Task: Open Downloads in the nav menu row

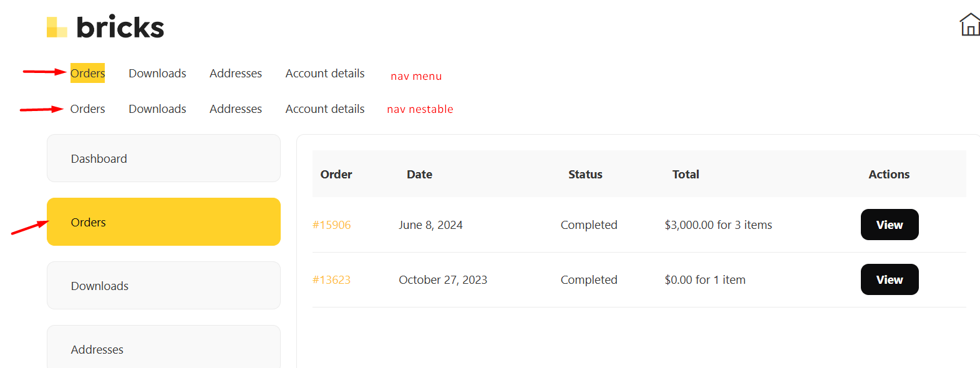Action: pos(157,73)
